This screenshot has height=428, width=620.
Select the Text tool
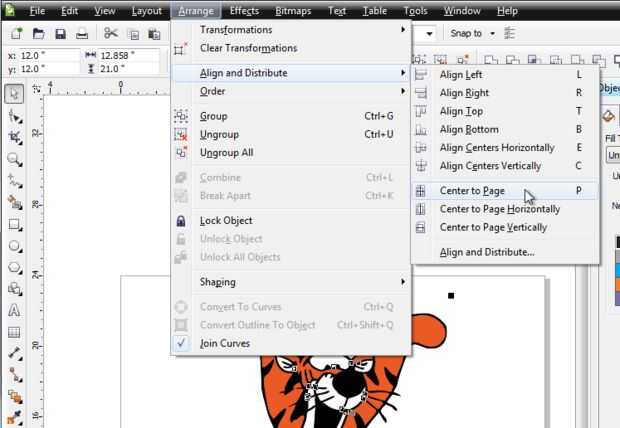14,311
